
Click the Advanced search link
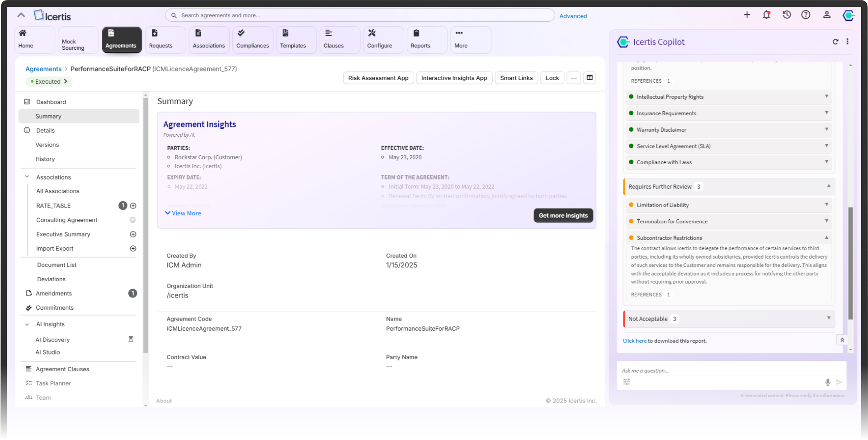pyautogui.click(x=573, y=16)
